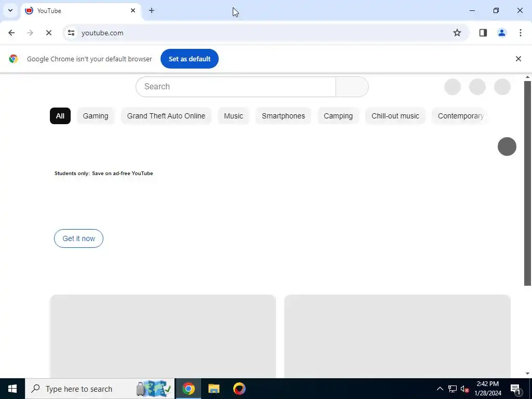Image resolution: width=532 pixels, height=399 pixels.
Task: Open the Windows Start menu
Action: tap(12, 389)
